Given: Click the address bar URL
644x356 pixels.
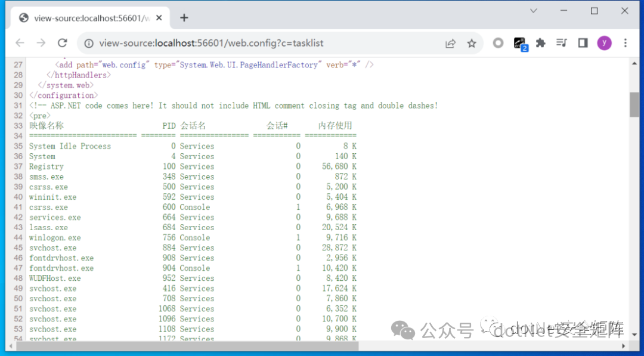Looking at the screenshot, I should point(212,43).
